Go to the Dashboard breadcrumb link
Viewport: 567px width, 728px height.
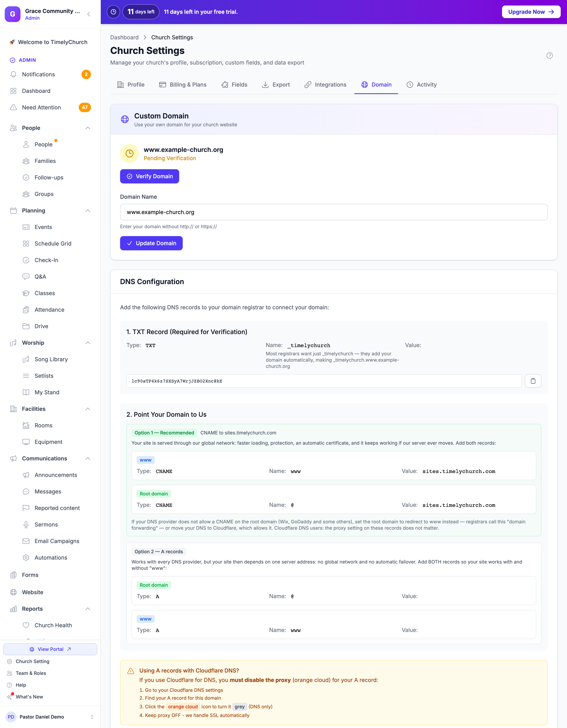tap(124, 37)
